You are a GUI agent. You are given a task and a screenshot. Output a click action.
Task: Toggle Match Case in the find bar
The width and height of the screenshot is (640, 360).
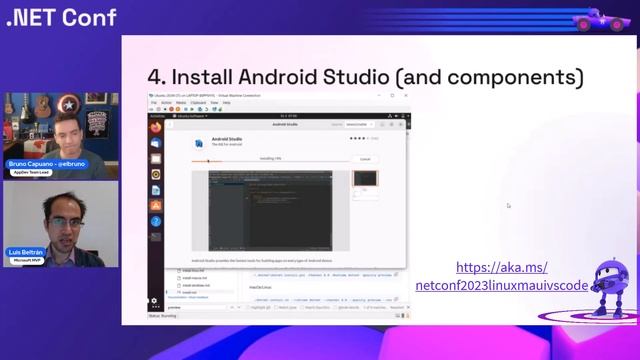tap(286, 307)
